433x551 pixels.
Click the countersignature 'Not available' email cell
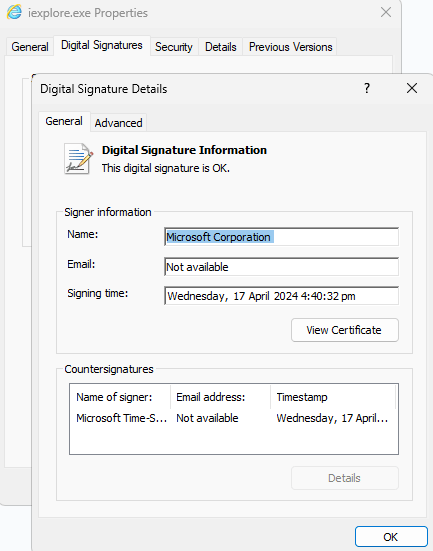point(207,418)
